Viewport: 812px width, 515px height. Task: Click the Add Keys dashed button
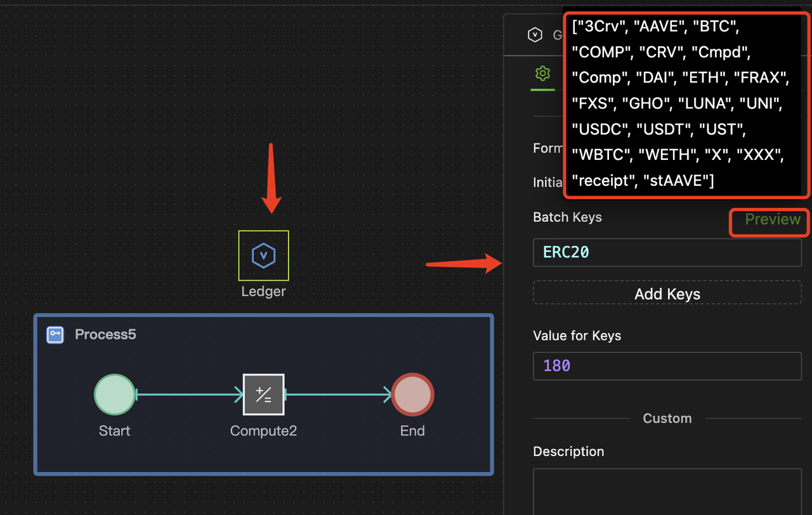[x=667, y=294]
